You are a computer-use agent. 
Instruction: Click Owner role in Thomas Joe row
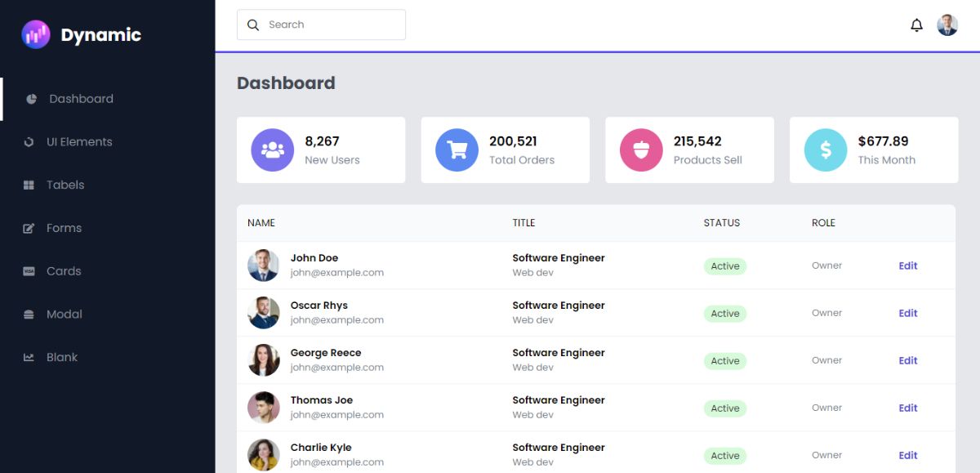tap(826, 408)
